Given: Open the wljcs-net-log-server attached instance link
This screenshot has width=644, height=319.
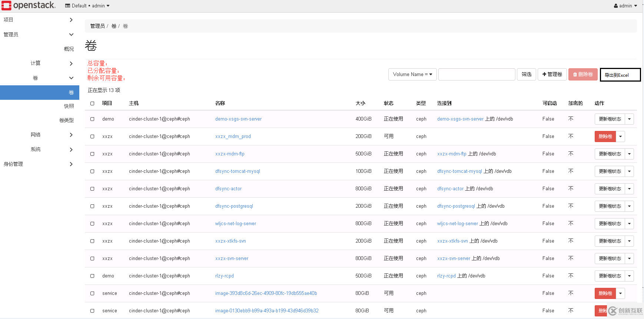Looking at the screenshot, I should 458,224.
